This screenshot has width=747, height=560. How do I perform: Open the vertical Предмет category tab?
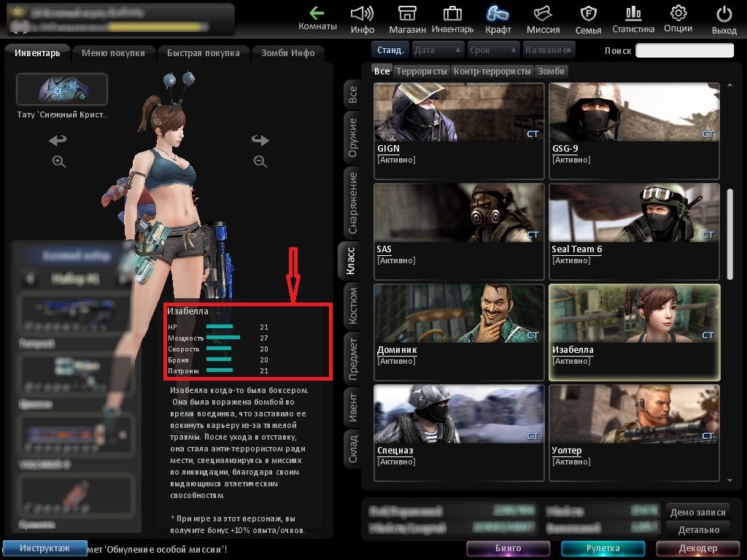pos(352,359)
